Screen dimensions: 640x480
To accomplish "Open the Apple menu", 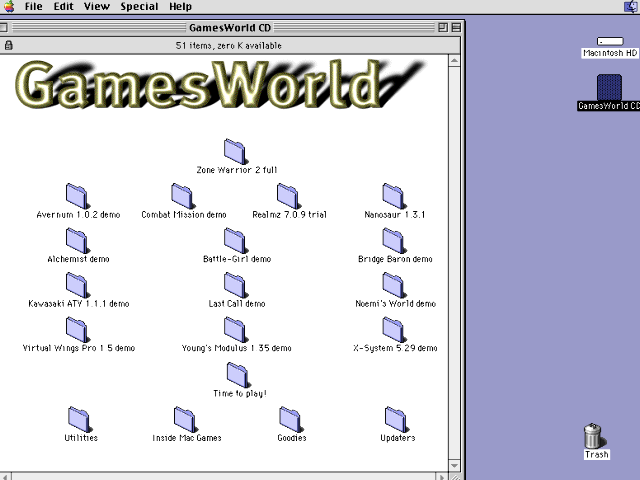I will click(9, 7).
